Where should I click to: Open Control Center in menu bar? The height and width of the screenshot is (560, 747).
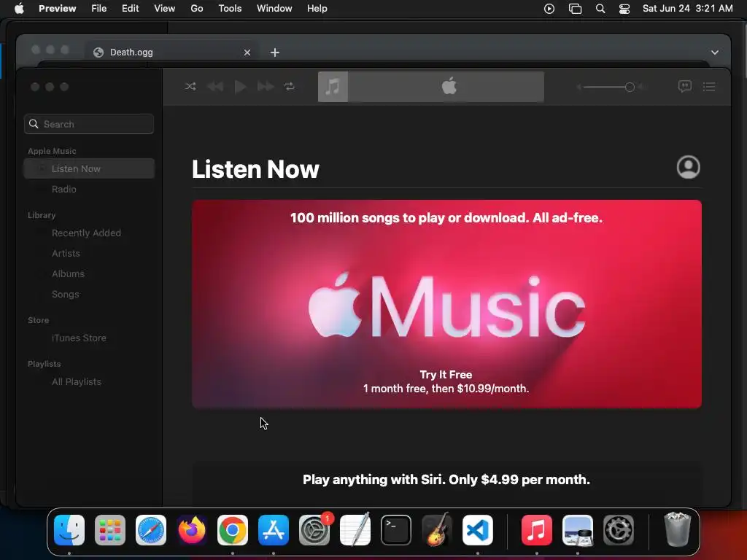[x=624, y=9]
